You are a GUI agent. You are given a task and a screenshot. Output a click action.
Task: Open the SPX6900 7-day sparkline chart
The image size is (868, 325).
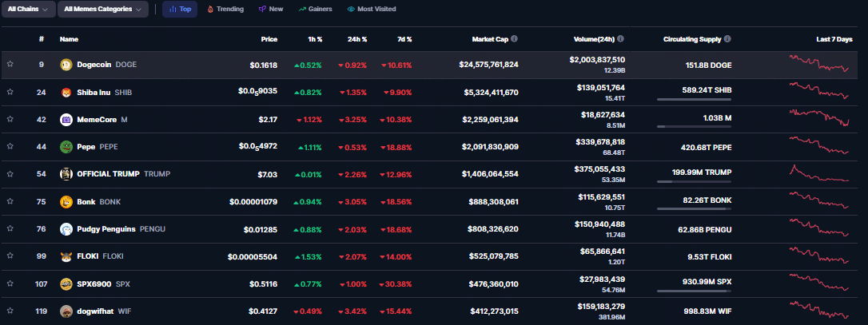[x=820, y=283]
